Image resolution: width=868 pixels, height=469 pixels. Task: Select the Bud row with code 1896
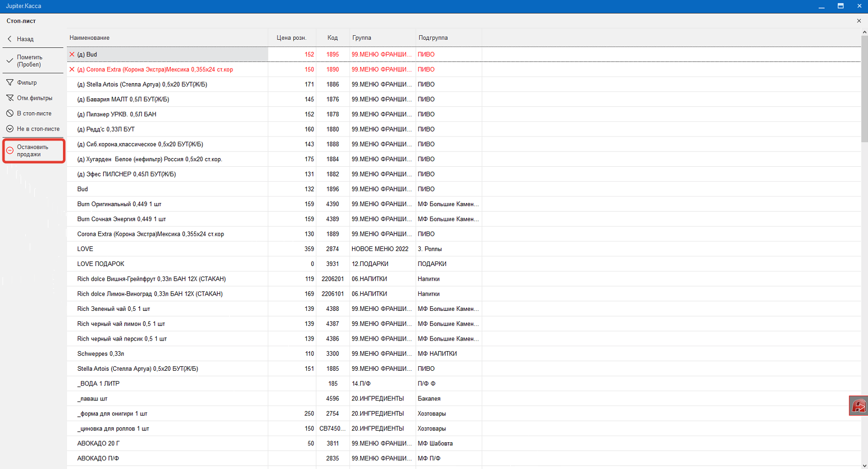463,189
